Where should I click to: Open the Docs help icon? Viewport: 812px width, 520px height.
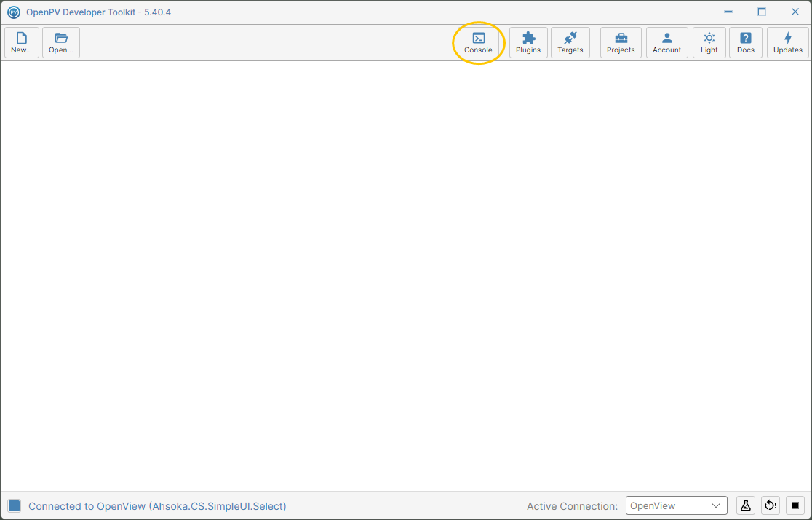[x=745, y=42]
